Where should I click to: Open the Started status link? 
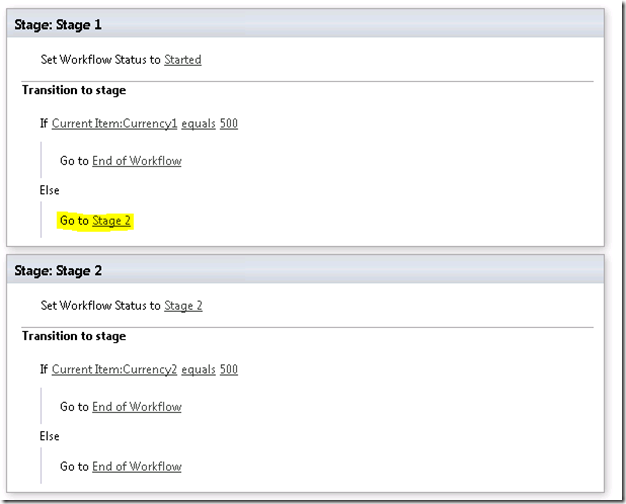click(182, 60)
